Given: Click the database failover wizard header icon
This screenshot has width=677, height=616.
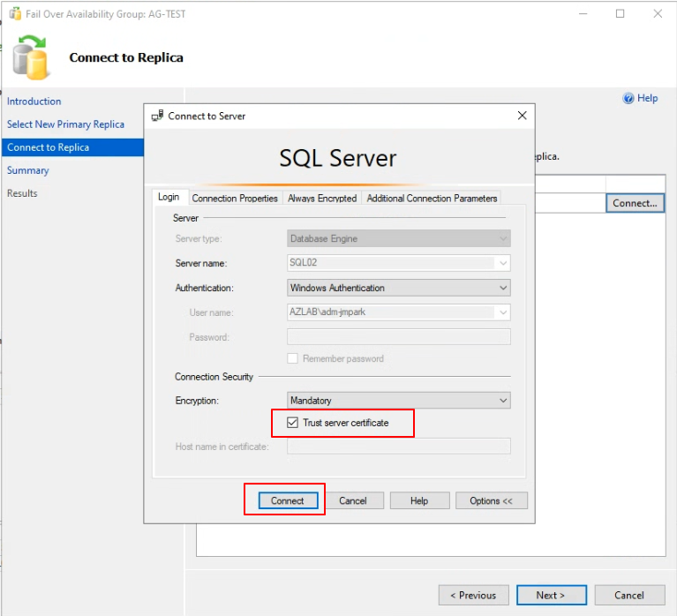Looking at the screenshot, I should tap(30, 57).
